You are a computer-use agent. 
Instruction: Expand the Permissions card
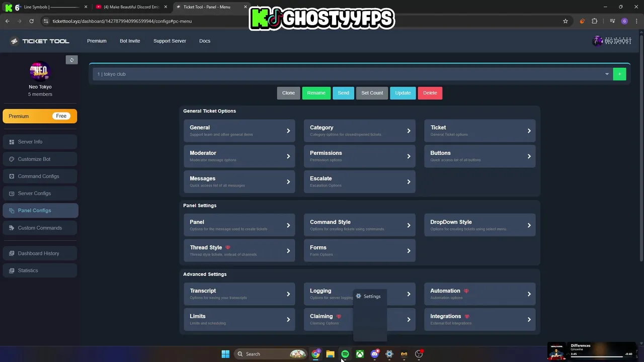360,156
